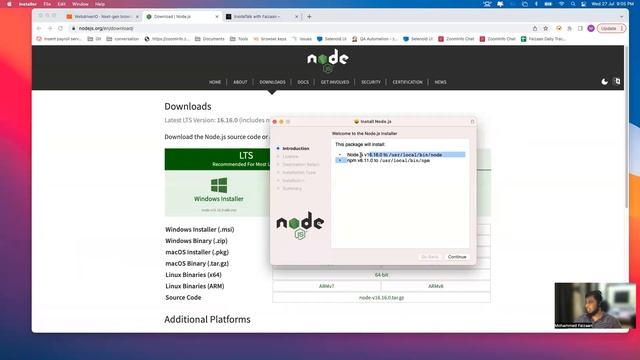Close the Download | Node.js tab
Screen dimensions: 640x360
217,17
